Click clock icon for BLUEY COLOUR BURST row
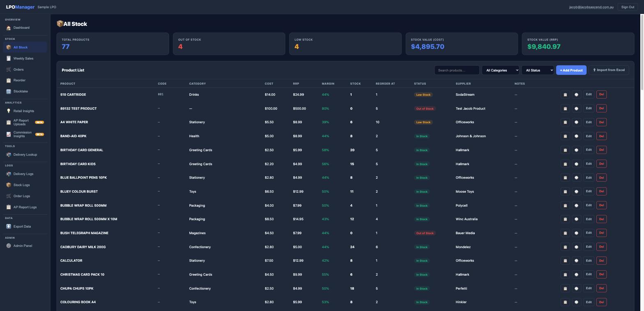 click(x=576, y=191)
